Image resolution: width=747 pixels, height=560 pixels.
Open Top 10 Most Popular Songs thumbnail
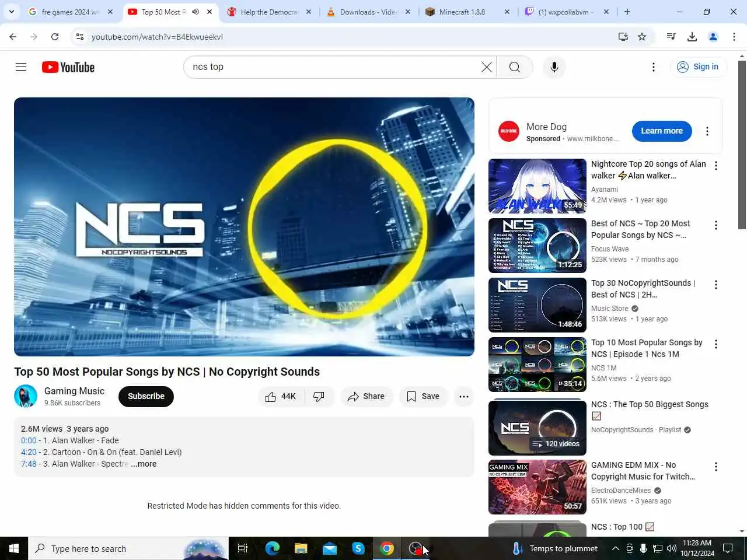tap(537, 365)
